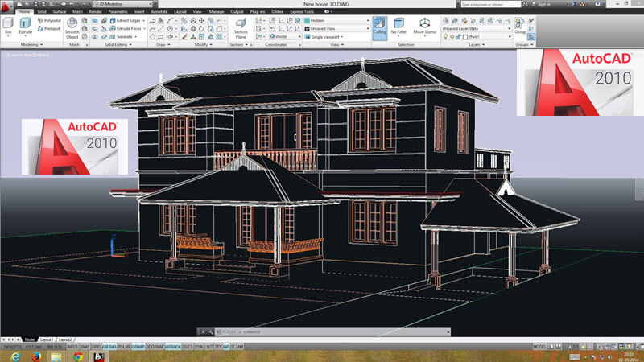Viewport: 644px width, 362px height.
Task: Expand the Layers panel title
Action: pos(477,45)
